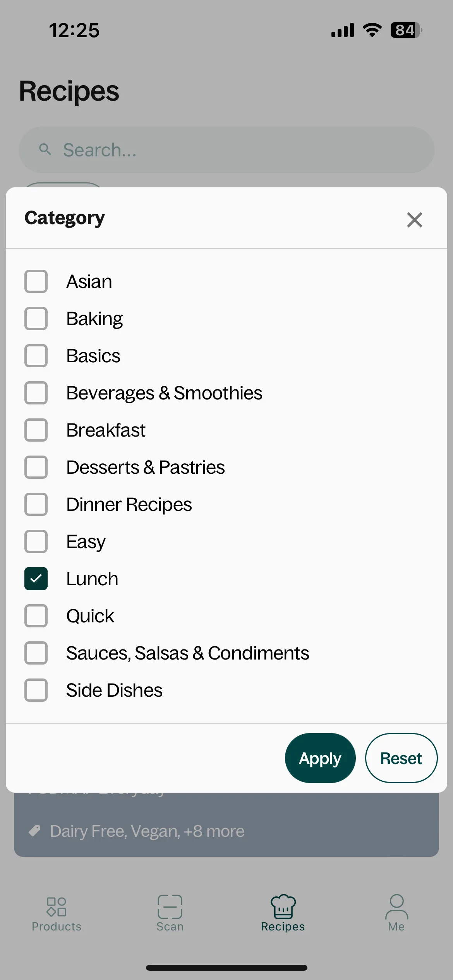Reset the category selection
This screenshot has height=980, width=453.
(x=401, y=758)
